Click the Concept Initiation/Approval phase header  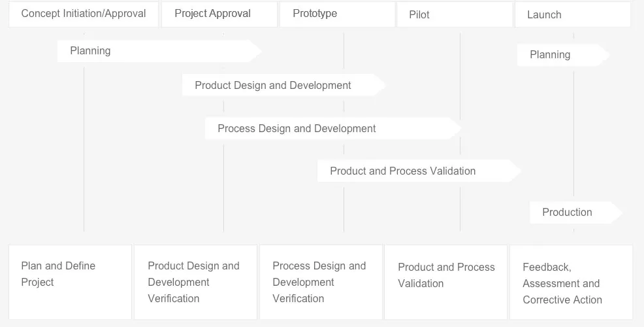tap(84, 14)
